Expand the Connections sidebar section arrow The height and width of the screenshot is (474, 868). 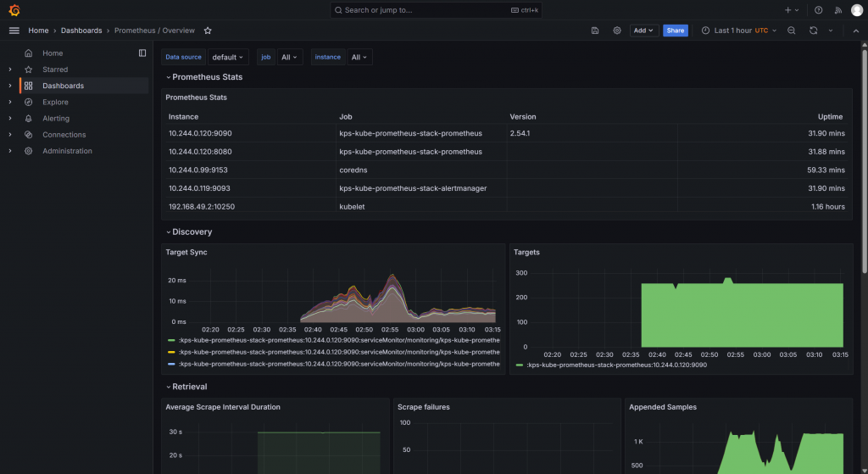pyautogui.click(x=10, y=135)
